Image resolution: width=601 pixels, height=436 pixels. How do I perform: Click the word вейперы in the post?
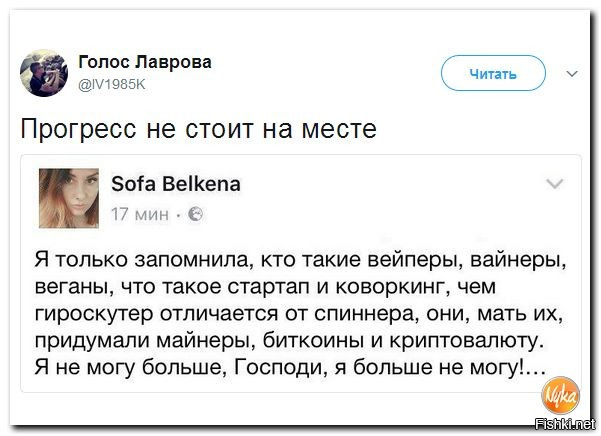(415, 261)
